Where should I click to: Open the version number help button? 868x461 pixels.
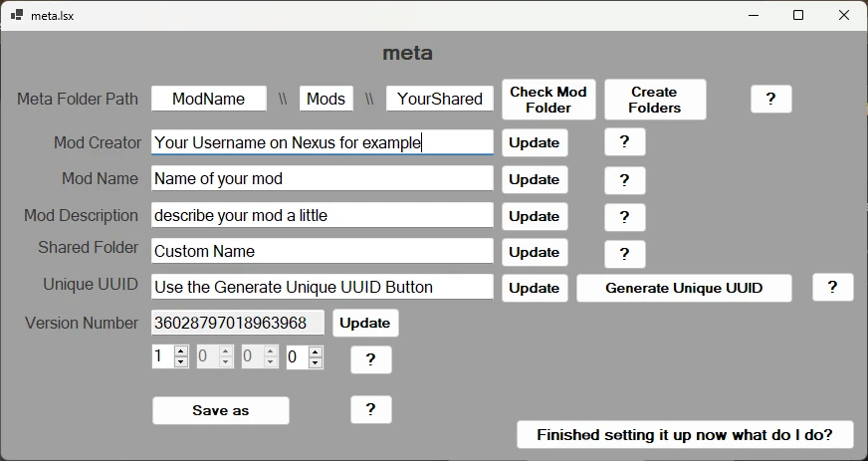tap(370, 359)
